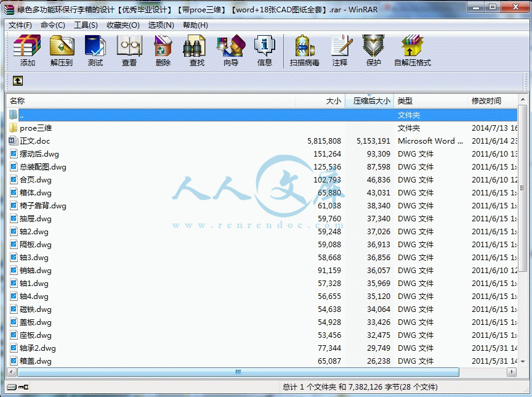Select the 轴4.dwg file name
This screenshot has height=397, width=532.
coord(34,296)
